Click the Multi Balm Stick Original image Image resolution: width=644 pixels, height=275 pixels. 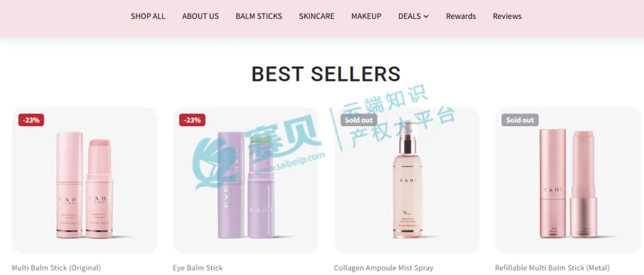click(85, 180)
